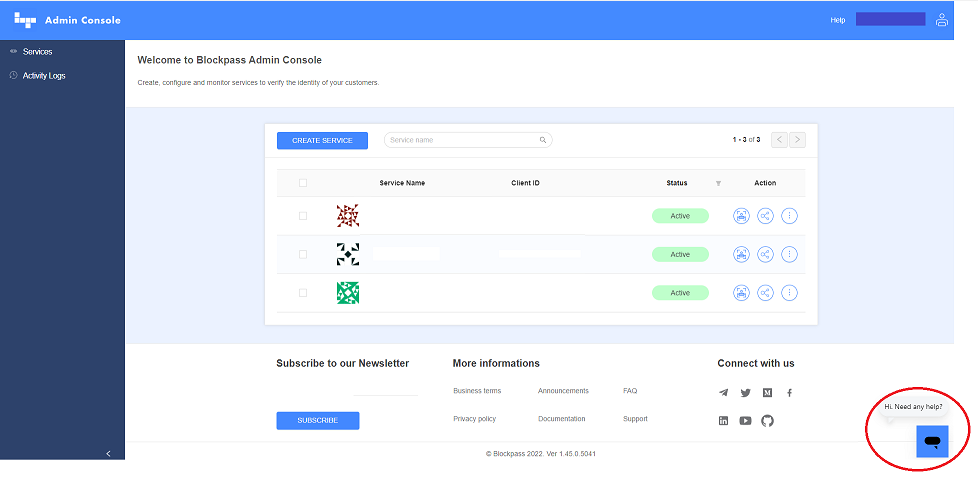Viewport: 978px width, 487px height.
Task: Click Active status of third service row
Action: 680,293
